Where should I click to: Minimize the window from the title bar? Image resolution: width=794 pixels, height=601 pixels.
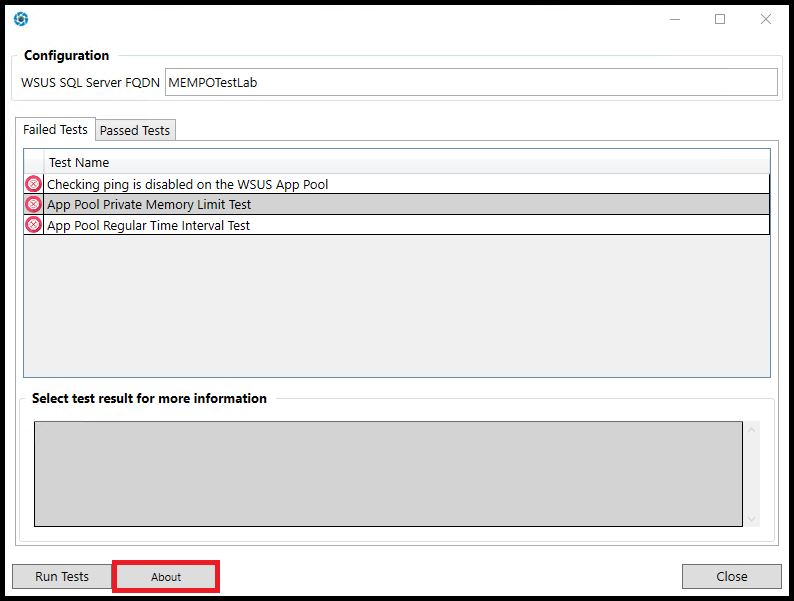(x=674, y=19)
